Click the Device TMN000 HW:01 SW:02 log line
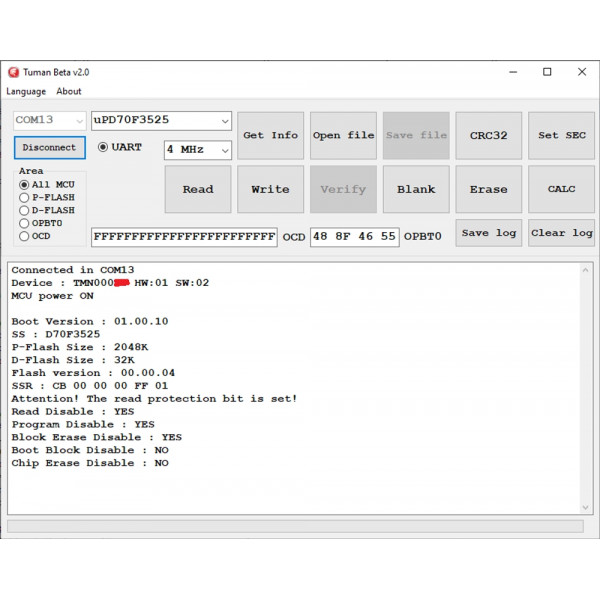Image resolution: width=600 pixels, height=600 pixels. click(110, 283)
